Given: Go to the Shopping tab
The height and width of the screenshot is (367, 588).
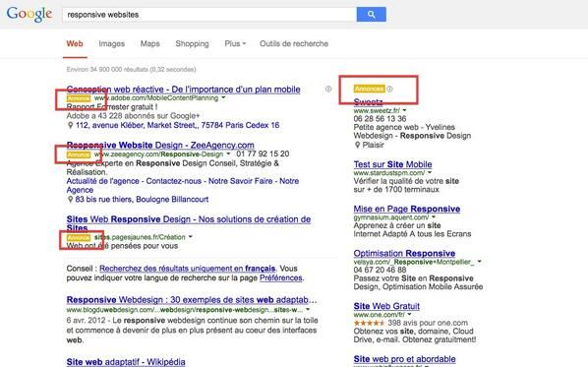Looking at the screenshot, I should [x=192, y=43].
